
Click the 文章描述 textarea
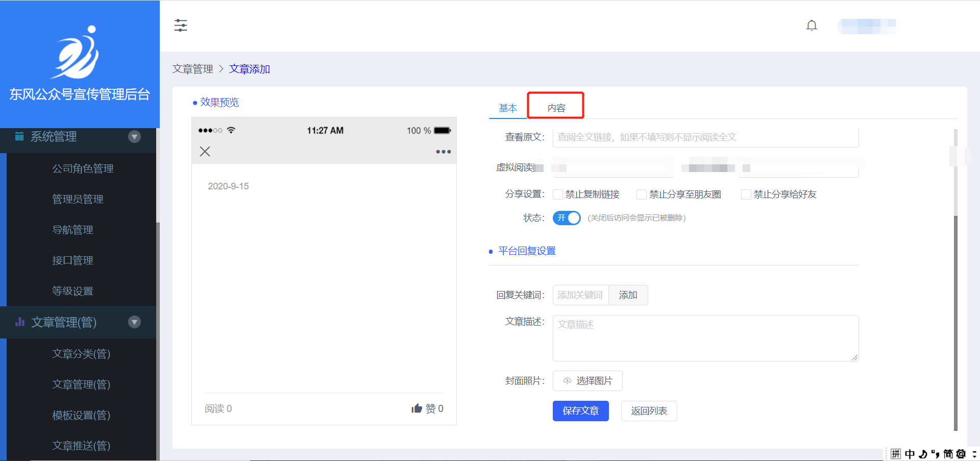pyautogui.click(x=706, y=338)
